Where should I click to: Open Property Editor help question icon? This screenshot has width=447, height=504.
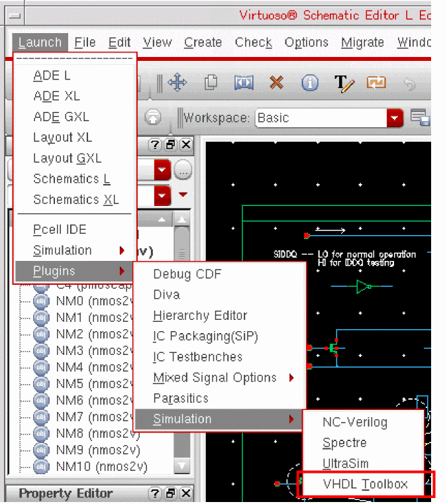click(155, 493)
